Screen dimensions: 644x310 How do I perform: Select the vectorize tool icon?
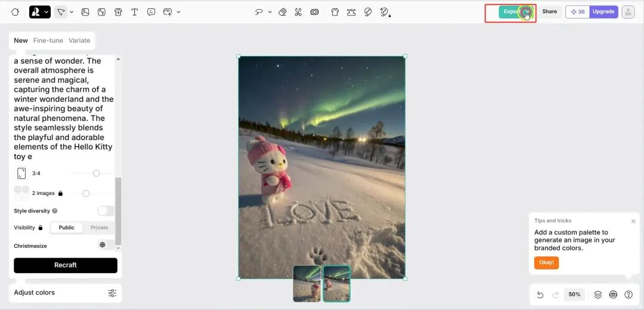pos(351,12)
